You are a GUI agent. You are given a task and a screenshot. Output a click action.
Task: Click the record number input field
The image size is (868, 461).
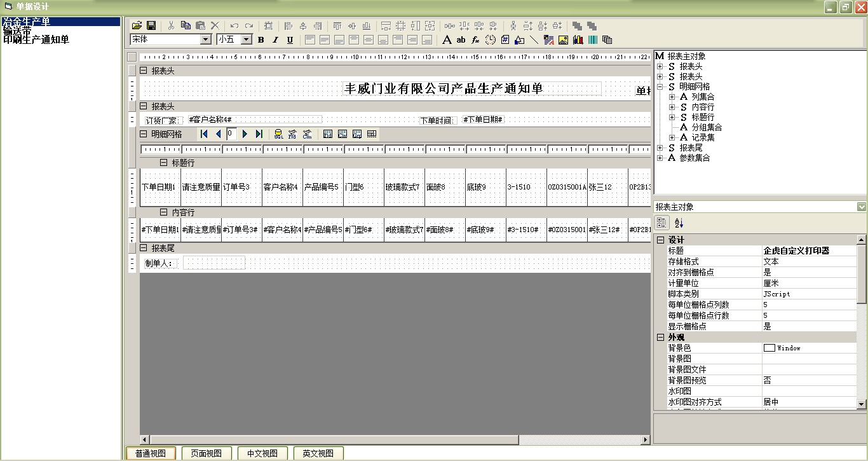231,134
